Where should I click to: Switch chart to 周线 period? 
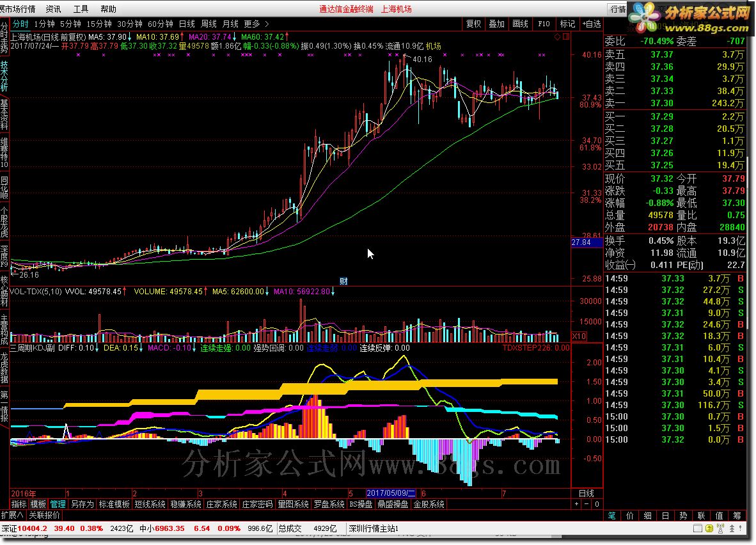click(209, 24)
